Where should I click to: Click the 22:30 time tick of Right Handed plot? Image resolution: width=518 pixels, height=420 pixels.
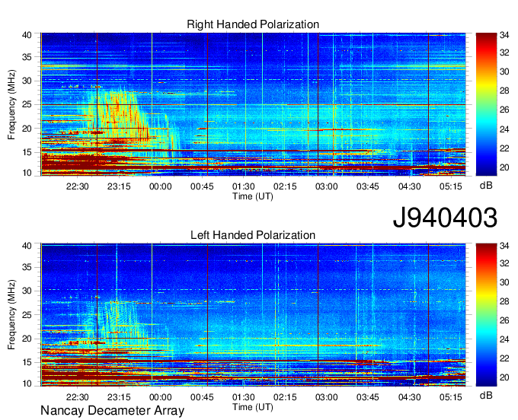(77, 186)
